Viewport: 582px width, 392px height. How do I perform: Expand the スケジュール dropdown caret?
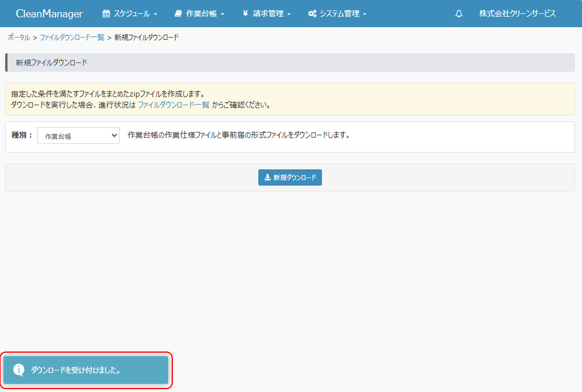tap(155, 14)
